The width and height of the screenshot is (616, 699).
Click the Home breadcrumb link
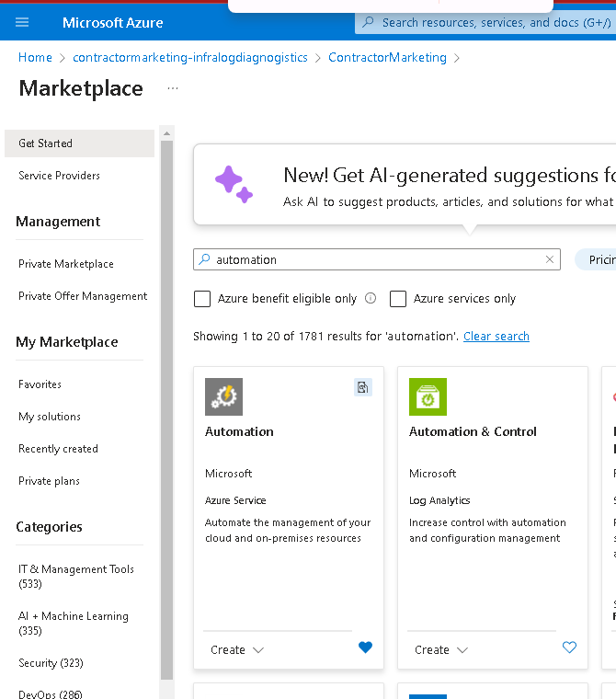(35, 58)
